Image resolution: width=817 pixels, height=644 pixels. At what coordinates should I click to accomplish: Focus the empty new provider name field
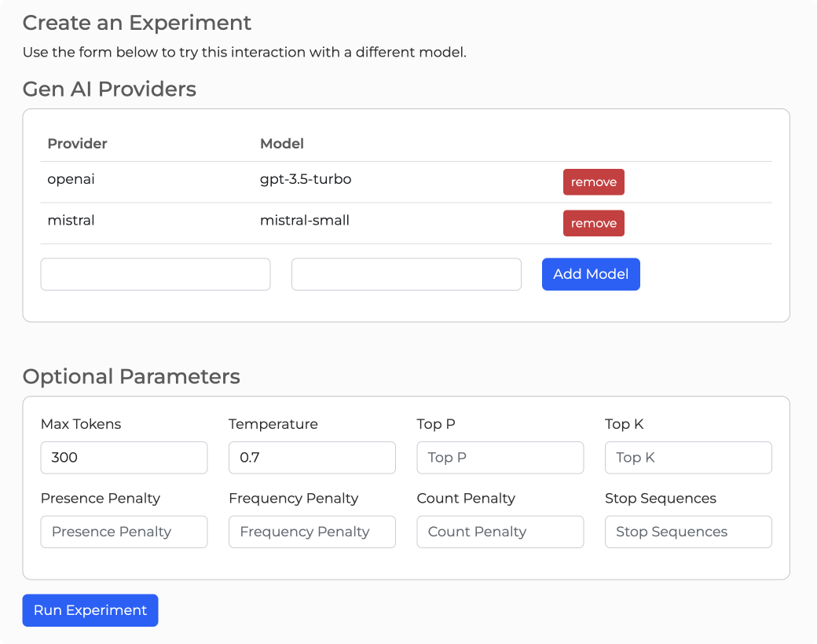pyautogui.click(x=156, y=274)
